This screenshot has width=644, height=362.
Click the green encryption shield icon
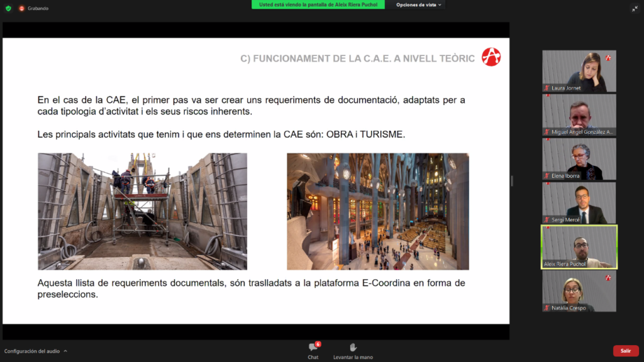click(8, 8)
